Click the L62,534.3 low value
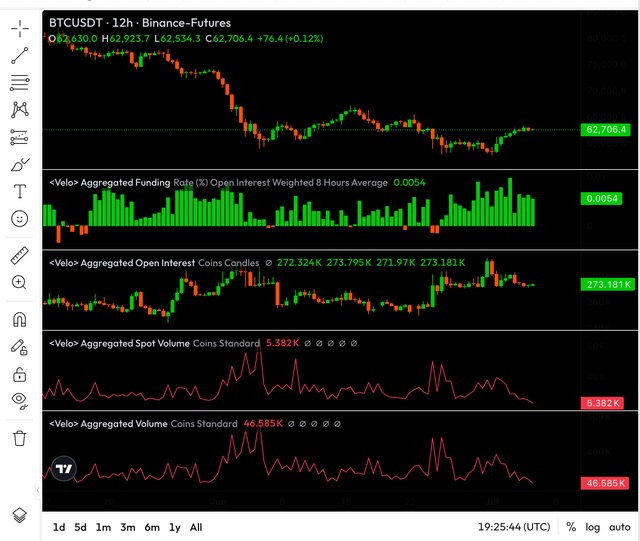Screen dimensions: 640x541 (x=178, y=39)
